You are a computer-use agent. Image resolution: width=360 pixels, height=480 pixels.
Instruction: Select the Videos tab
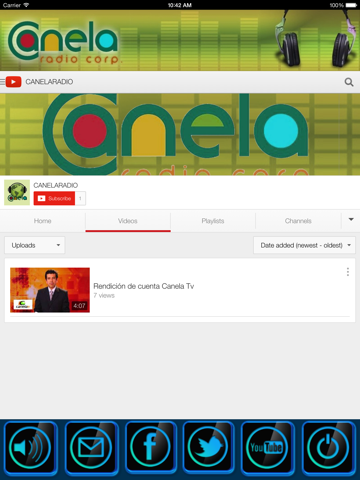click(128, 221)
